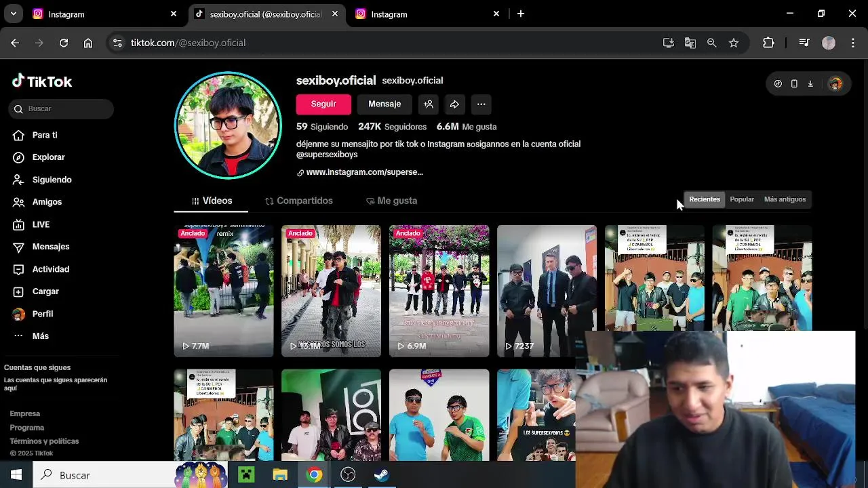Click the 59 Siguiendo count
868x488 pixels.
[x=322, y=127]
